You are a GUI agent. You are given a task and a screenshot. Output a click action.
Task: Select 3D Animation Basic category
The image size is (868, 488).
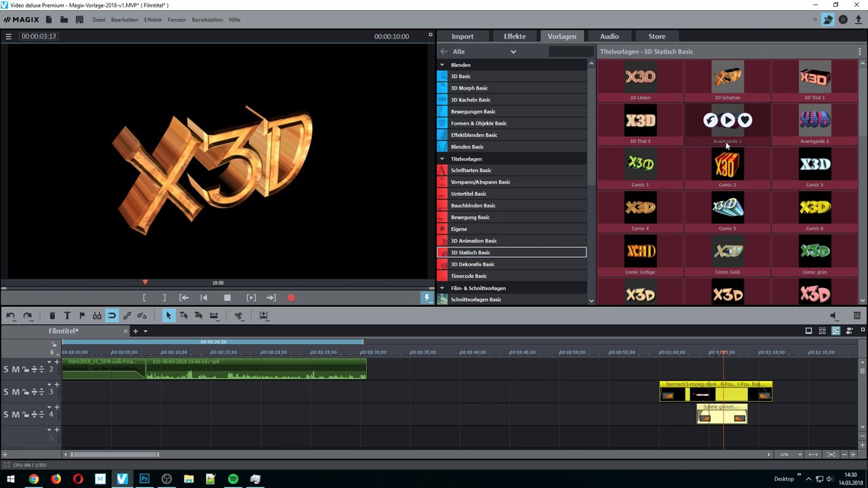click(511, 241)
